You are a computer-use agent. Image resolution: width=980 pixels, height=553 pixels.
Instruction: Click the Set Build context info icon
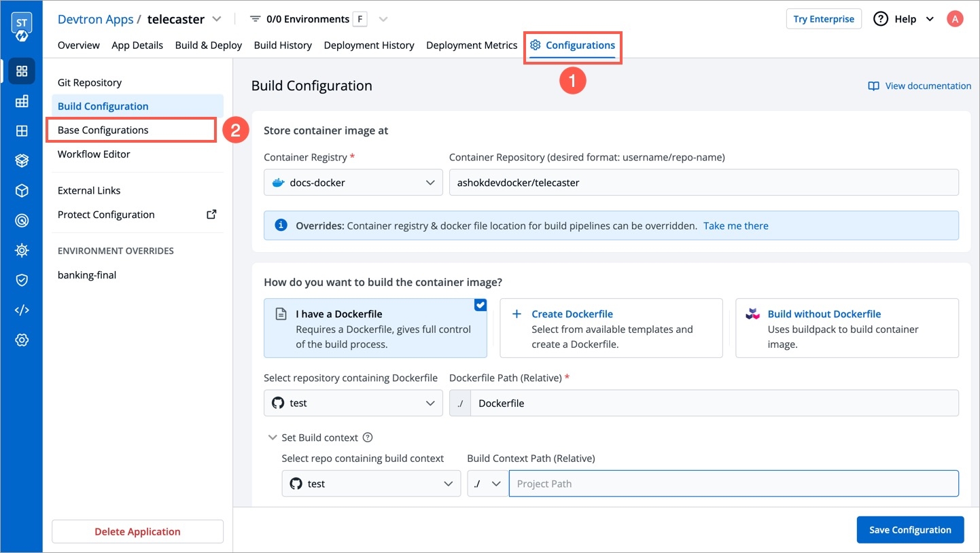[x=368, y=438]
